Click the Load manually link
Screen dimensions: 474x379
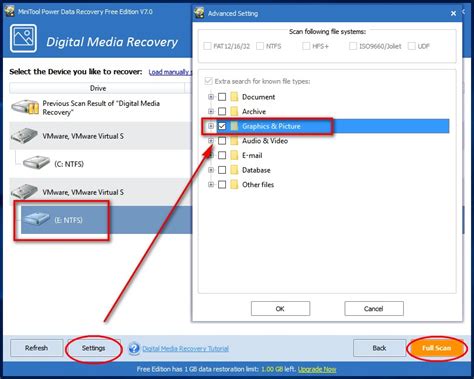[170, 72]
